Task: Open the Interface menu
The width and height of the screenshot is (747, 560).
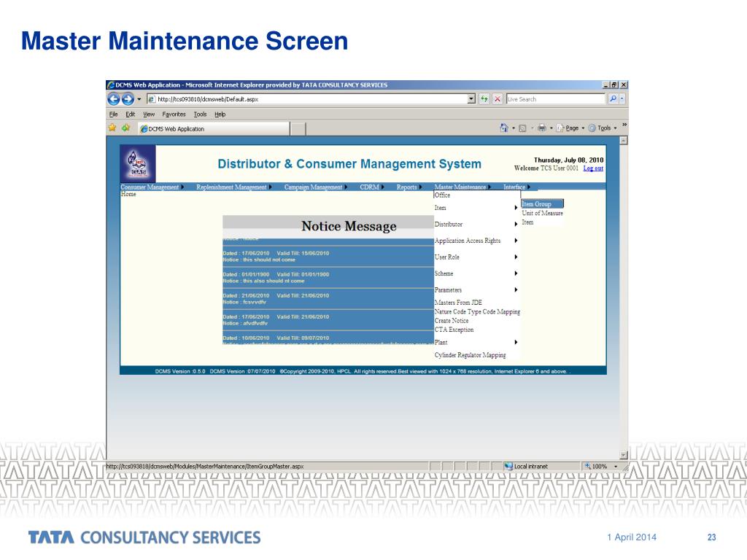Action: [516, 187]
